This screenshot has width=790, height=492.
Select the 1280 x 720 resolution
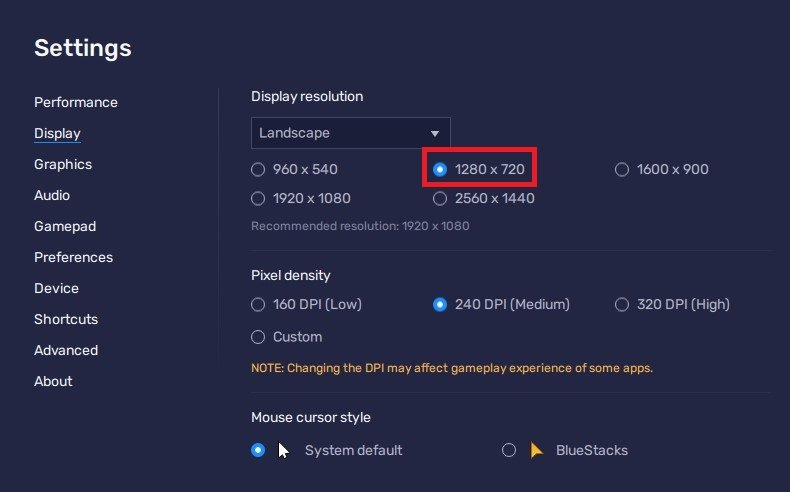point(440,169)
